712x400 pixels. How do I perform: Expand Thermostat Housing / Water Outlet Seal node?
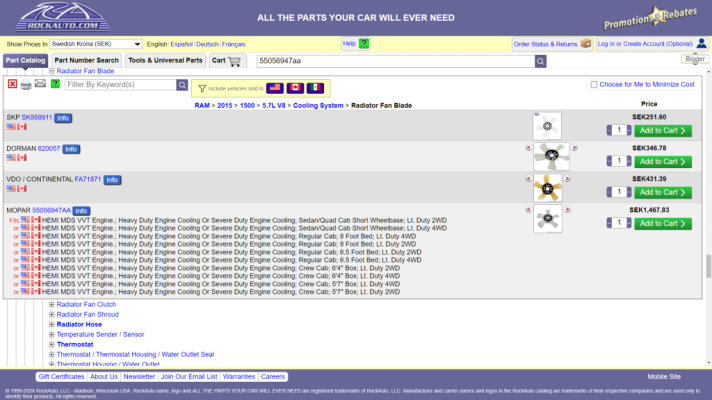(x=51, y=355)
